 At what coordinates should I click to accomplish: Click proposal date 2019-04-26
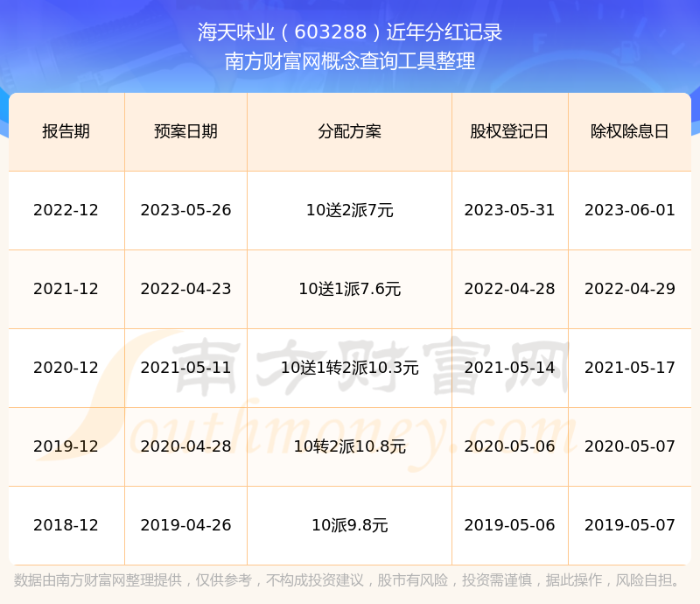click(185, 525)
